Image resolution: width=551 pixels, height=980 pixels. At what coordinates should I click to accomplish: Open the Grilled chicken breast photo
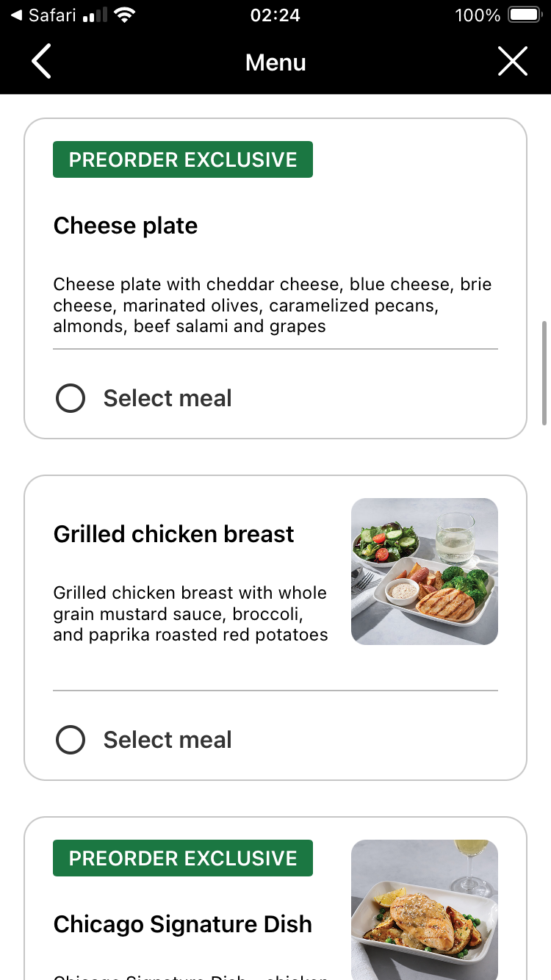click(424, 572)
